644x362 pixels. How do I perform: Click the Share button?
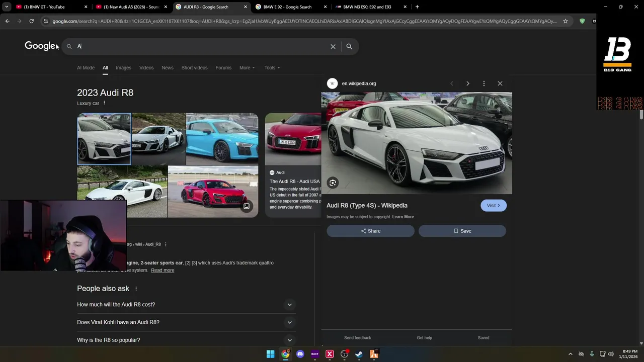370,231
